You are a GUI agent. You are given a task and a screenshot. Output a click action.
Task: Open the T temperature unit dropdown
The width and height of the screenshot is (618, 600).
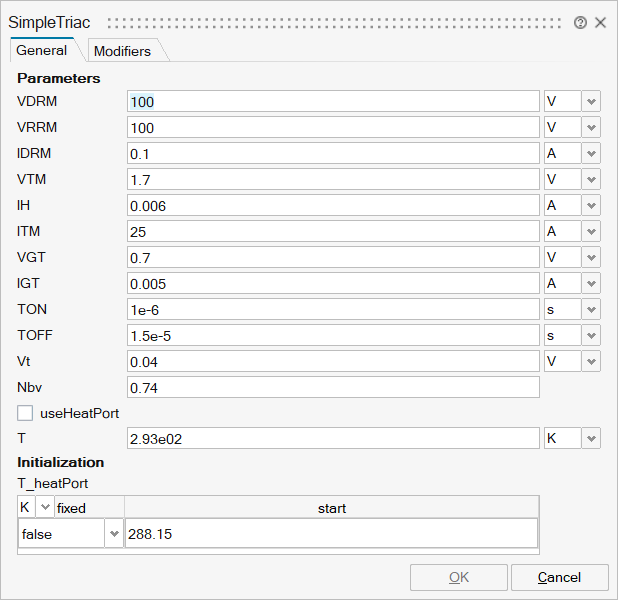pos(591,439)
